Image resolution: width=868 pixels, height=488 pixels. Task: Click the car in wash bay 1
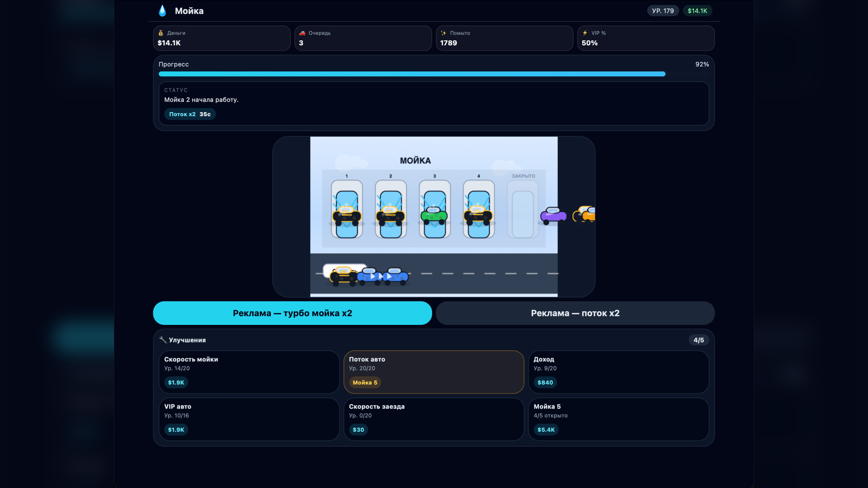point(347,216)
